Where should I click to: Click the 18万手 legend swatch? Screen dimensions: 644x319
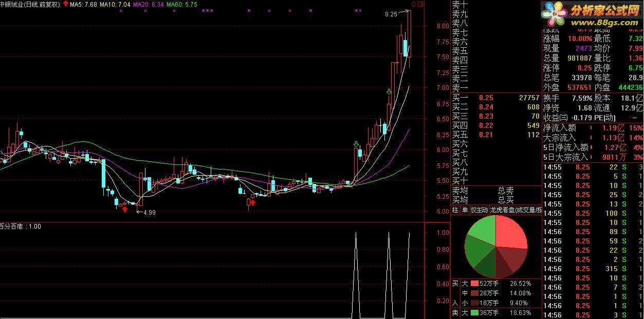click(x=474, y=303)
